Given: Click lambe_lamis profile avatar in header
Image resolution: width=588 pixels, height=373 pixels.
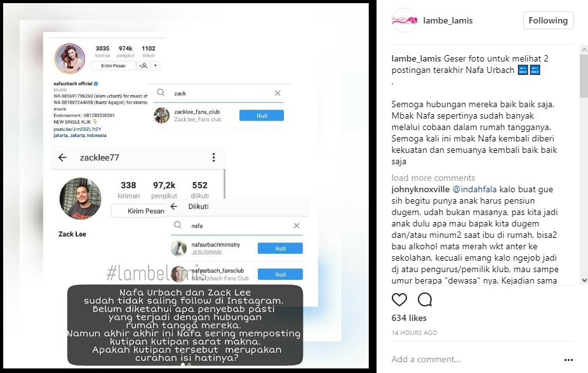Looking at the screenshot, I should click(404, 20).
